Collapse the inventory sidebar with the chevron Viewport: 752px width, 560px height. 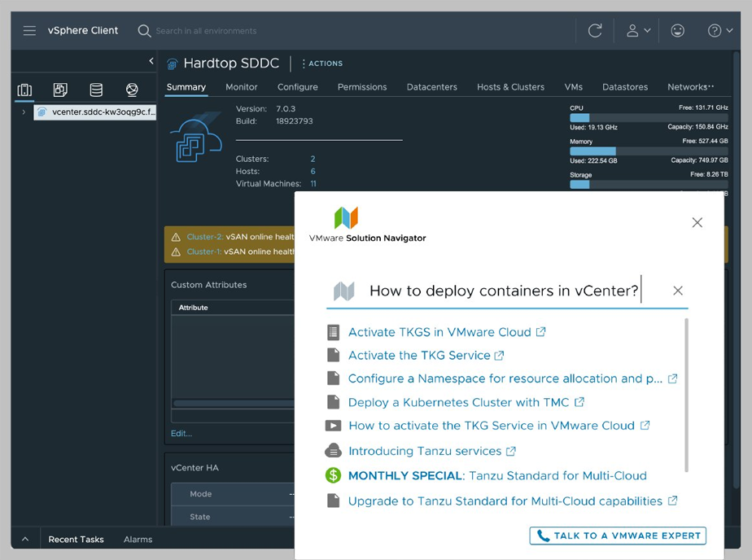(151, 60)
